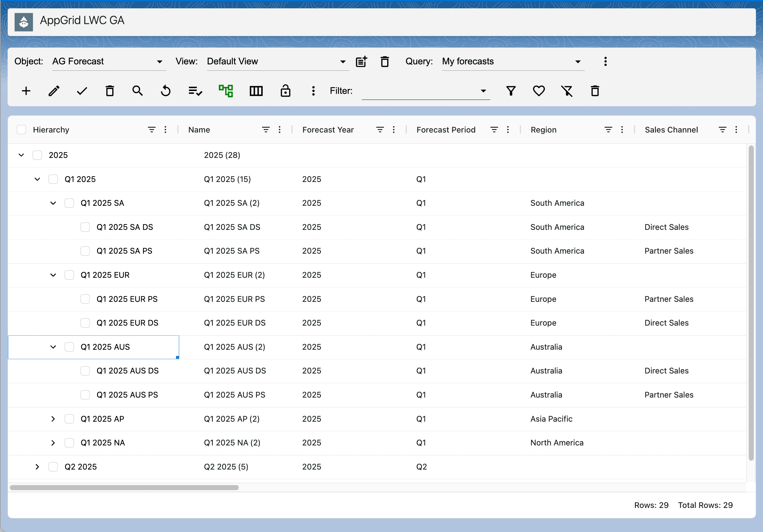
Task: Click the unlock padlock icon
Action: click(285, 91)
